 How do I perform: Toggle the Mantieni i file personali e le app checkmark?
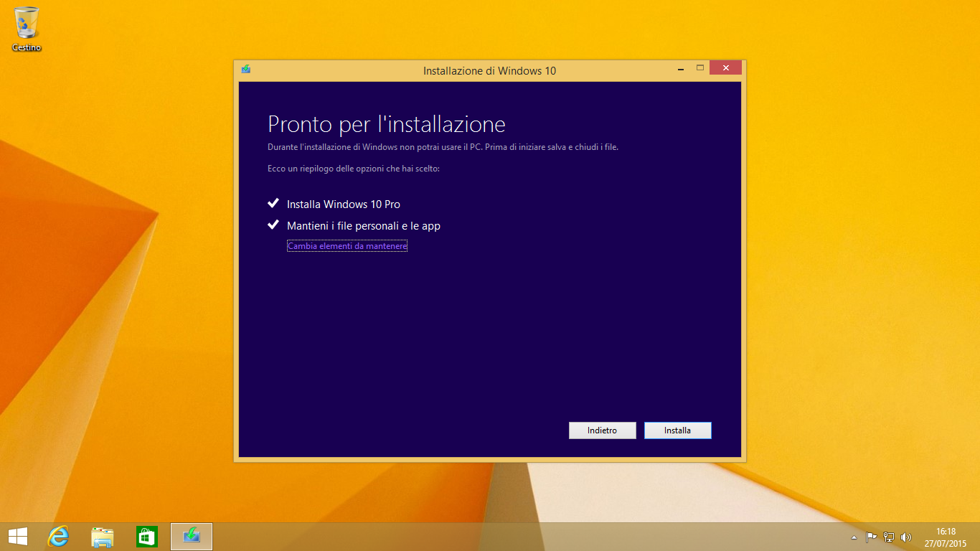273,225
